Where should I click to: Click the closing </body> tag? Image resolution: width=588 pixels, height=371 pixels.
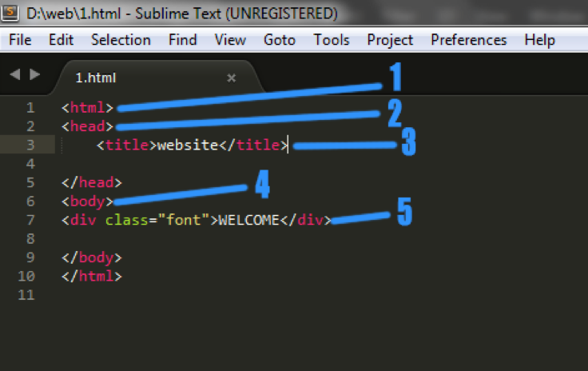92,257
